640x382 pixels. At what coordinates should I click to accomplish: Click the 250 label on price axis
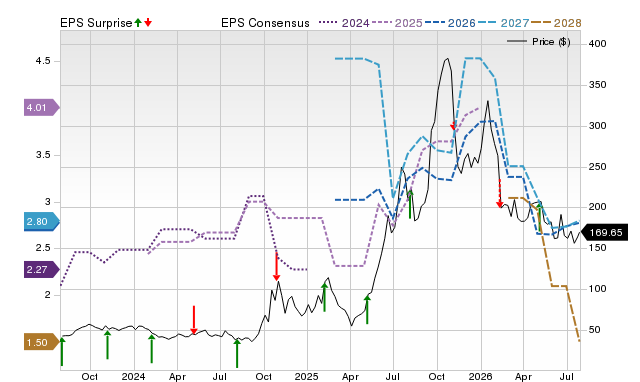pos(598,167)
